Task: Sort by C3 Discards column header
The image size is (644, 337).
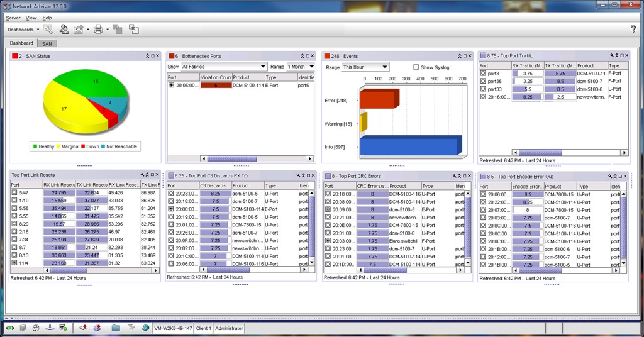Action: pyautogui.click(x=215, y=185)
